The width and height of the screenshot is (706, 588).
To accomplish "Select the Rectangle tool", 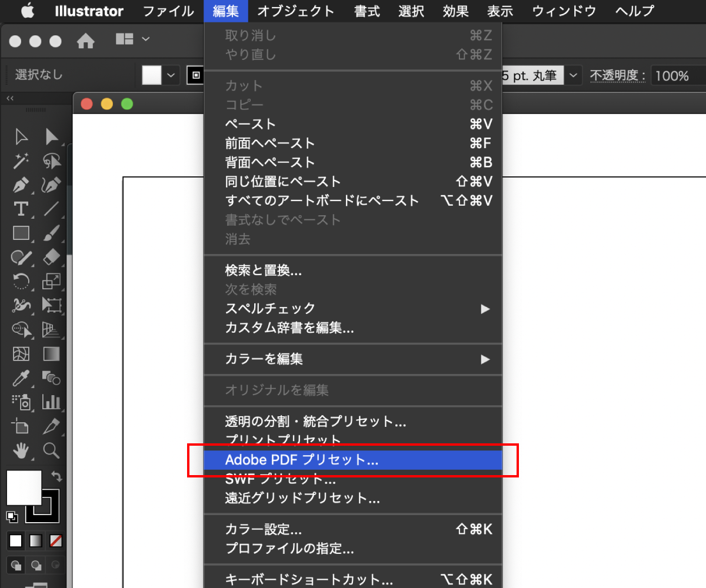I will (22, 233).
